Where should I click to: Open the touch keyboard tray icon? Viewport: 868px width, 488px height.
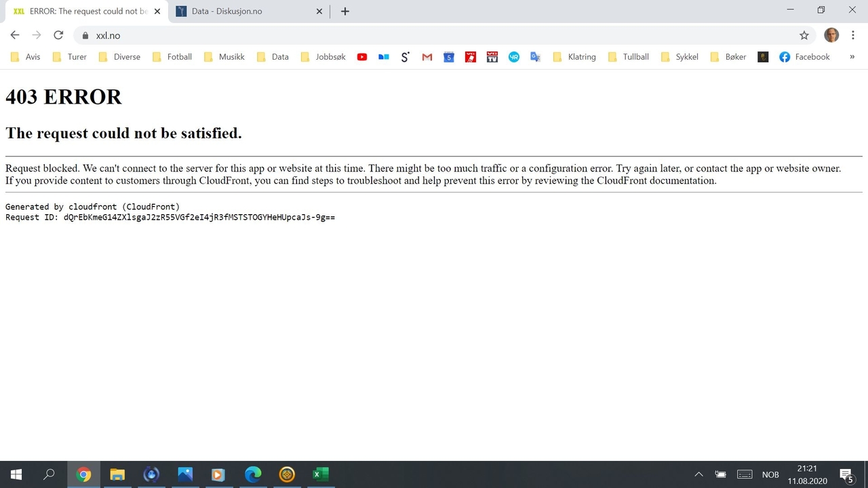[x=745, y=474]
